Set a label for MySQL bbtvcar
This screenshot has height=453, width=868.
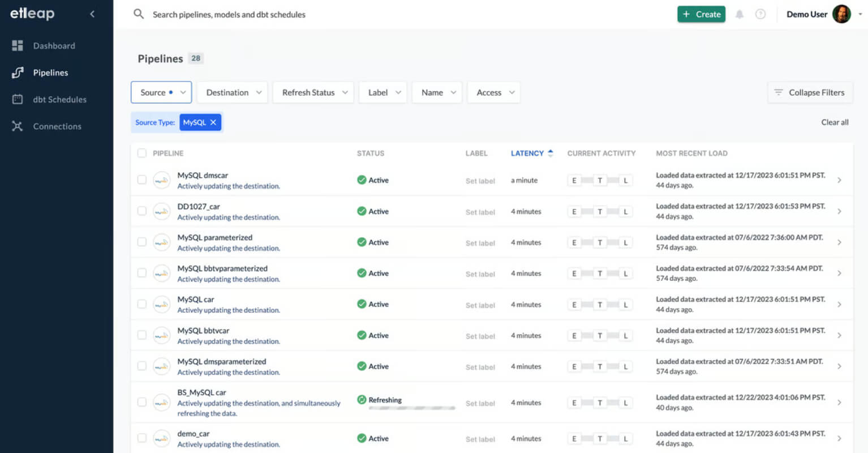[x=480, y=336]
